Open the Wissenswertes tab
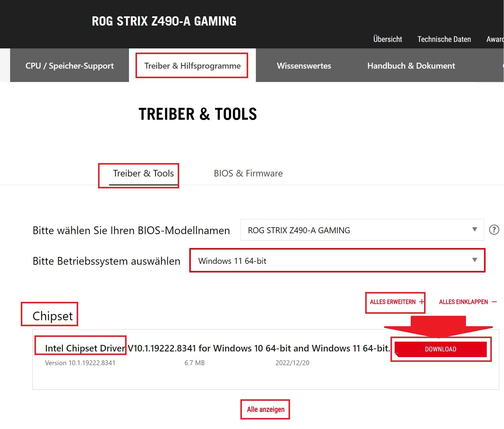Image resolution: width=504 pixels, height=429 pixels. [304, 66]
